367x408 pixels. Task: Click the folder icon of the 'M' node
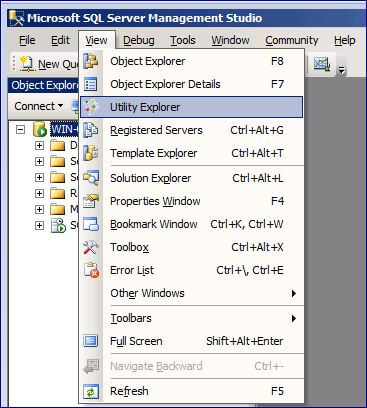(x=57, y=209)
